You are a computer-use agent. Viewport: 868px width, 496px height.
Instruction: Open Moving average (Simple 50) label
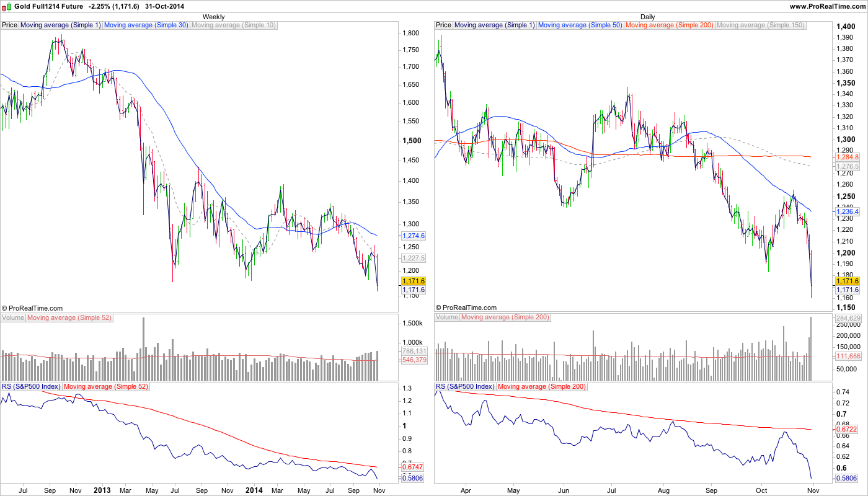(x=580, y=25)
